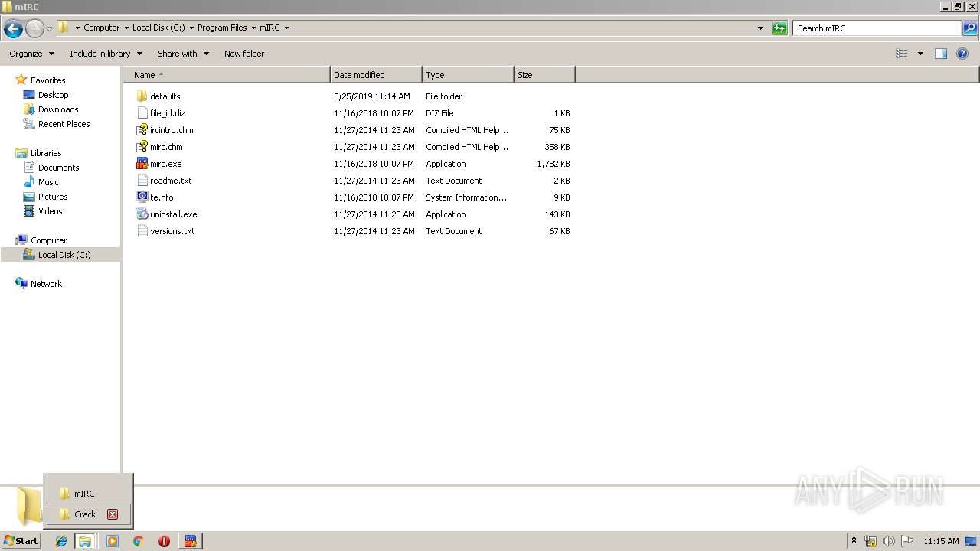980x551 pixels.
Task: Open Action Center flag icon
Action: (x=907, y=541)
